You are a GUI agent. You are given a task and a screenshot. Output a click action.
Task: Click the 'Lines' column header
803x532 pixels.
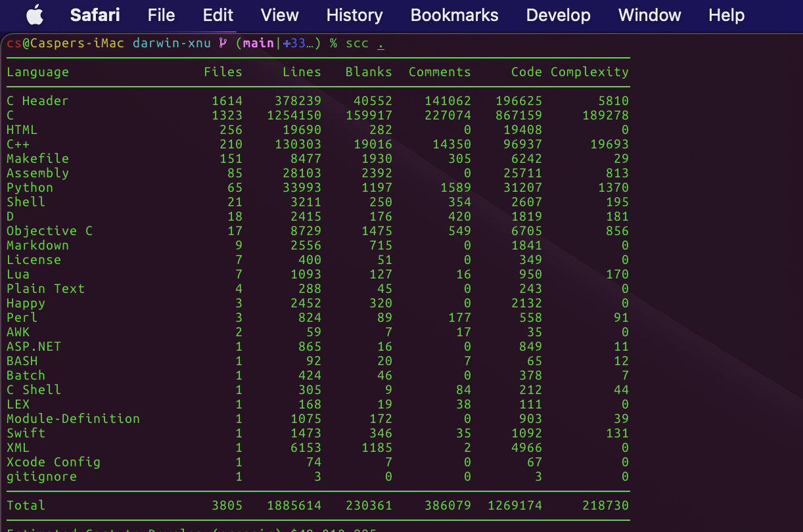coord(302,72)
